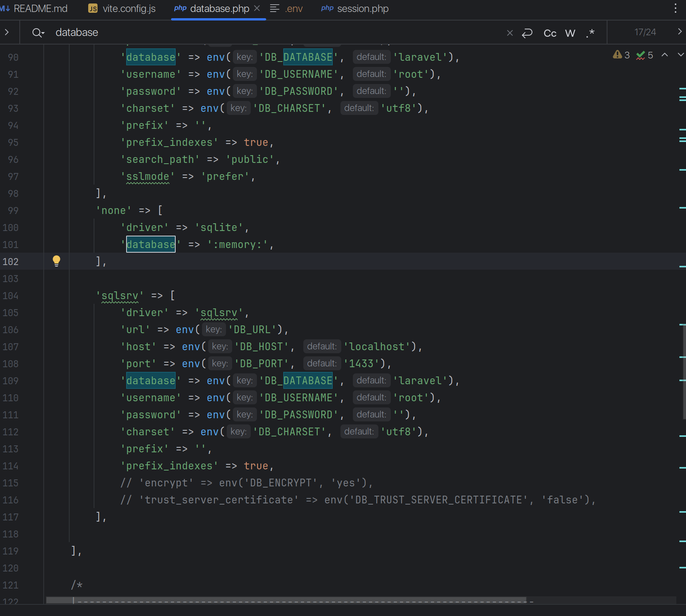Click the 'none' connection key
Viewport: 686px width, 616px height.
(114, 210)
